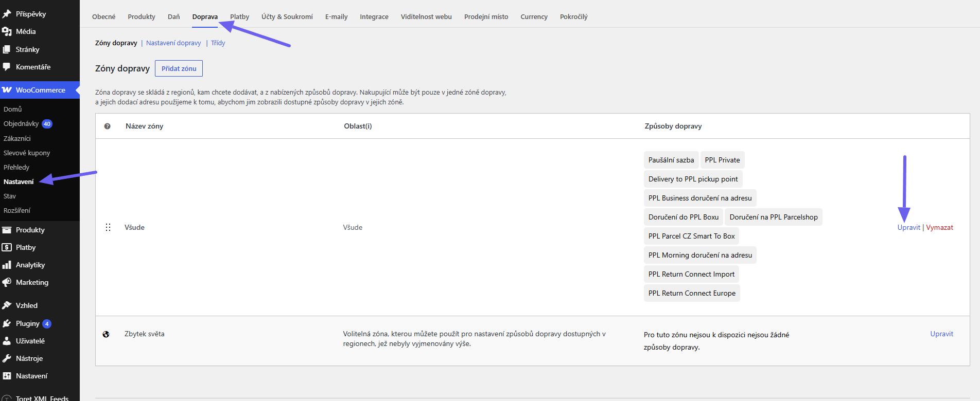Click the Pluginy plug icon
980x401 pixels.
[x=7, y=323]
